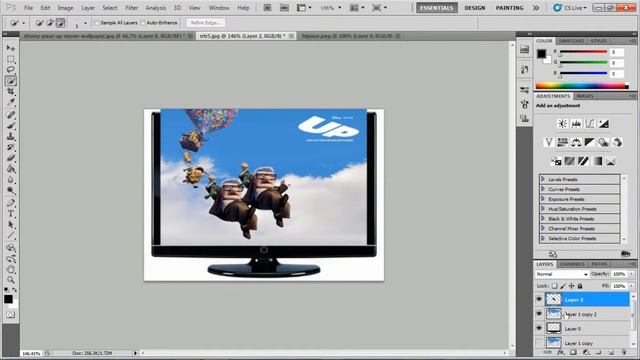The height and width of the screenshot is (360, 640).
Task: Open the Image menu
Action: 65,8
